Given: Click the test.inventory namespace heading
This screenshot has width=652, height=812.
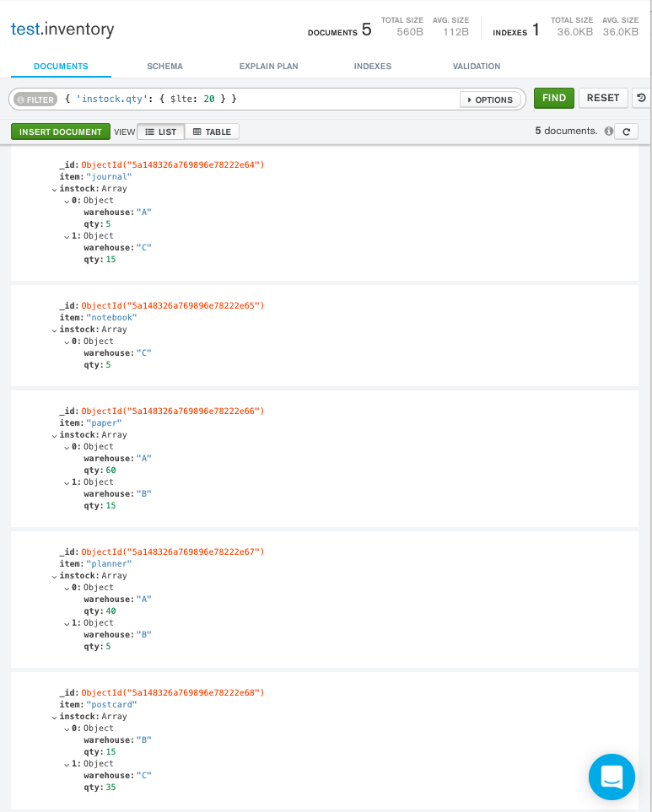Looking at the screenshot, I should coord(62,30).
